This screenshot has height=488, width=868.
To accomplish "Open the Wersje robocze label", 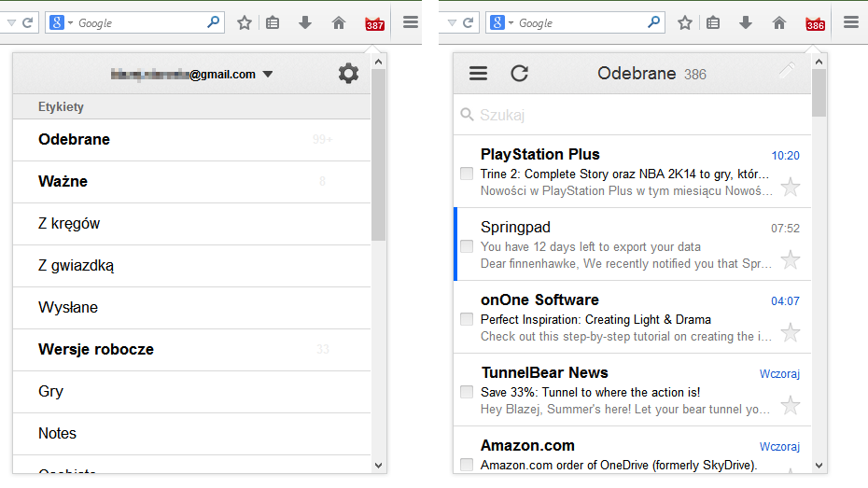I will (191, 350).
